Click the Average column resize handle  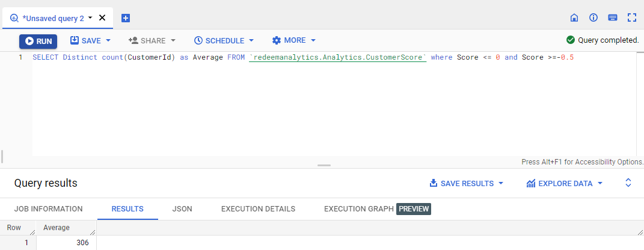point(93,233)
